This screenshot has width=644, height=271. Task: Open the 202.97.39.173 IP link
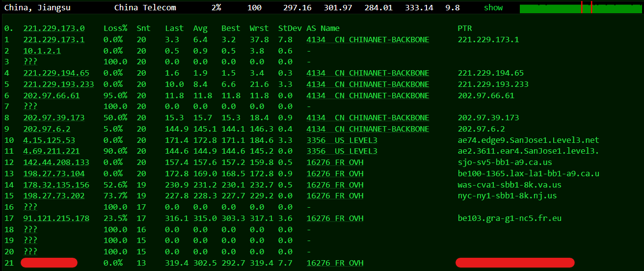[54, 118]
